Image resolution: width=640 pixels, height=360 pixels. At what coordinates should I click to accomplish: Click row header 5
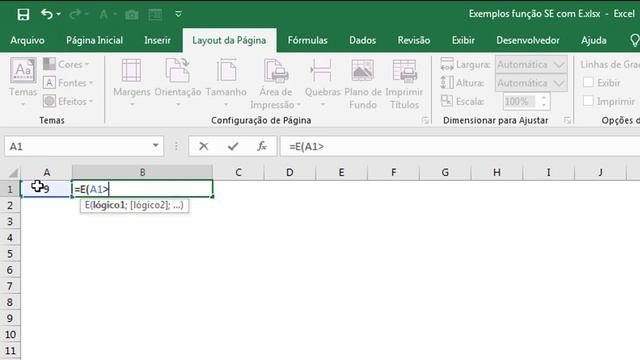pyautogui.click(x=10, y=253)
